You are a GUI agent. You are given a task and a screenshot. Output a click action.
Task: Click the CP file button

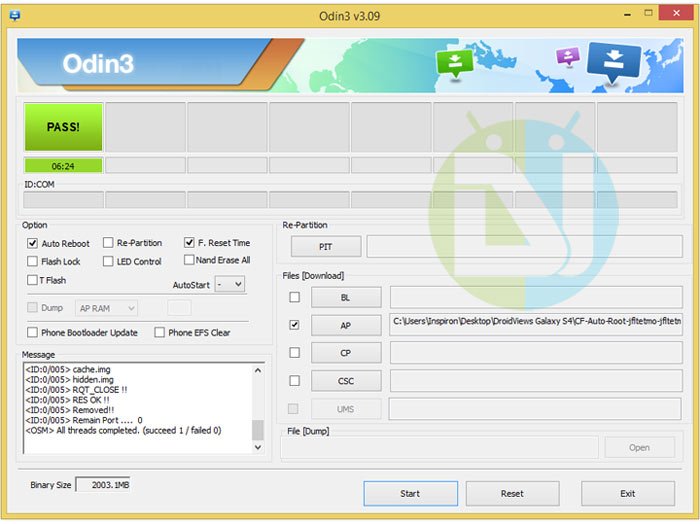click(346, 353)
